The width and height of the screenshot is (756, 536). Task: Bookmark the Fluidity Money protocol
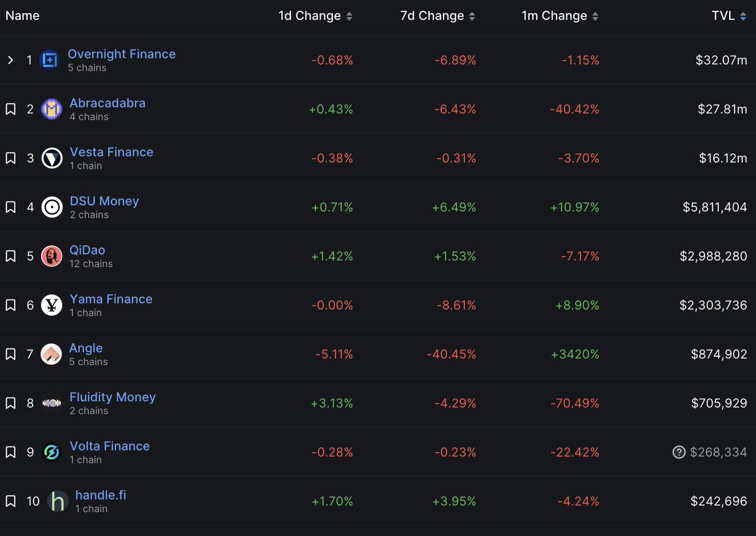coord(10,403)
